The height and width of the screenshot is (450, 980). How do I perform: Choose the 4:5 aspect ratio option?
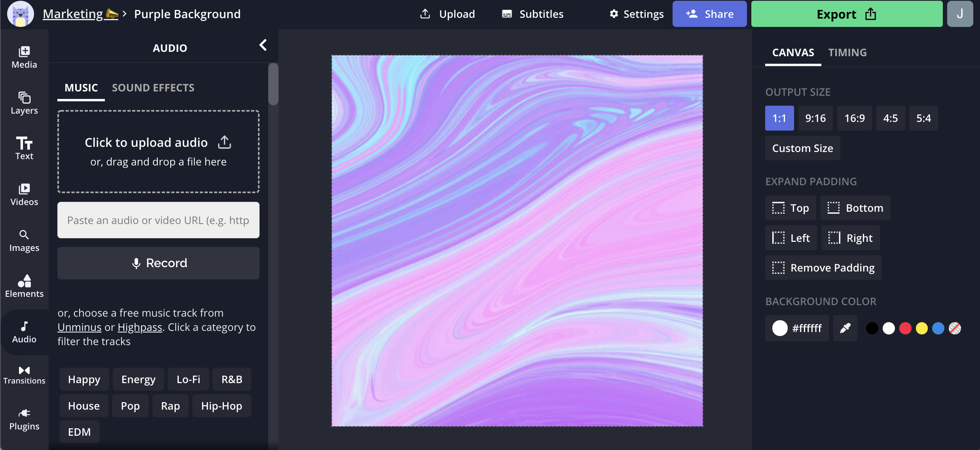[x=890, y=118]
